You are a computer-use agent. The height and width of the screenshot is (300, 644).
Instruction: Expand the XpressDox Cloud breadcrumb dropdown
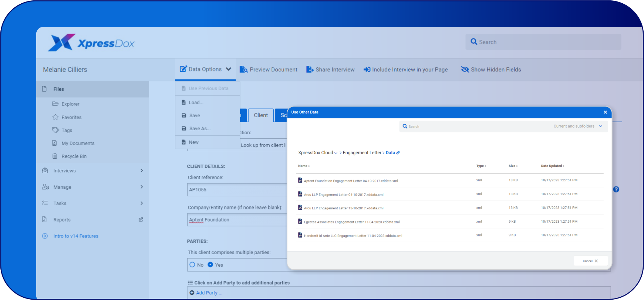[x=336, y=153]
